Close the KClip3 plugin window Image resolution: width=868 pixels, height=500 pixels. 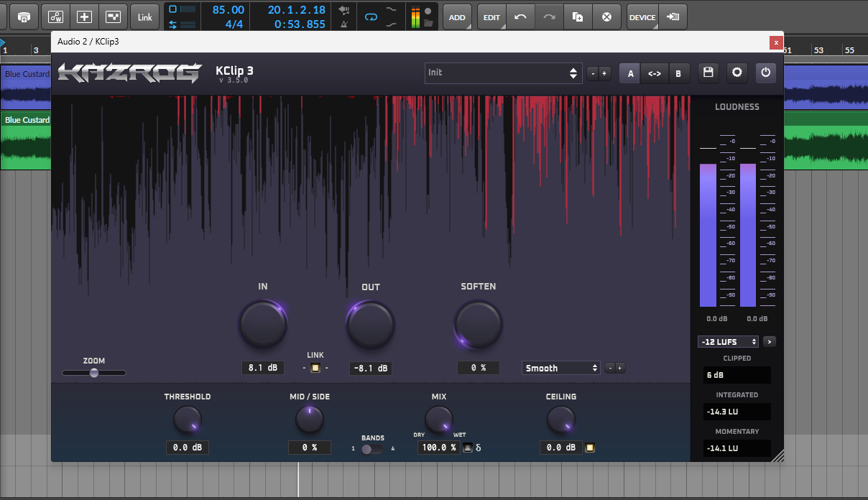[776, 42]
